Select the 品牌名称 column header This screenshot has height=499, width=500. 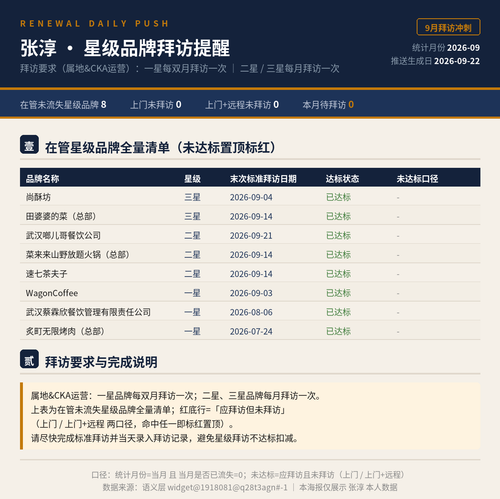42,179
